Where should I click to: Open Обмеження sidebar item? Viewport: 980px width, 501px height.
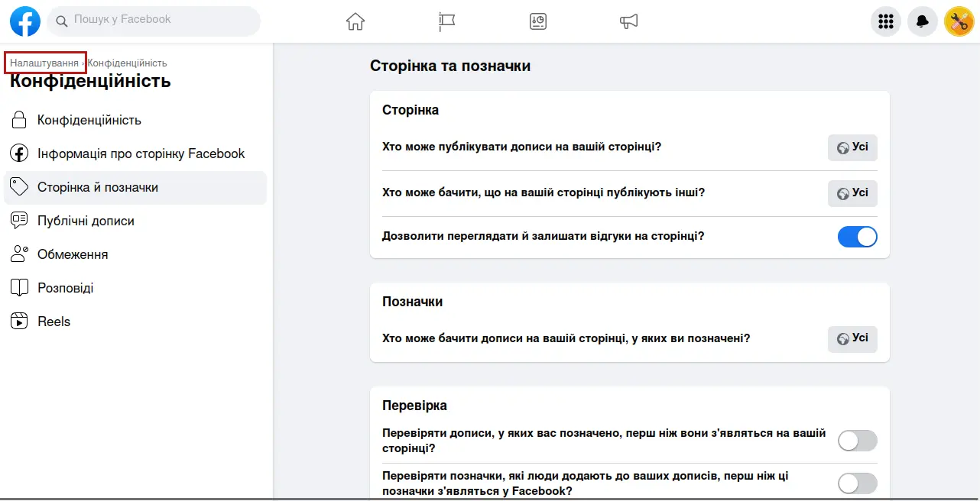(x=135, y=254)
